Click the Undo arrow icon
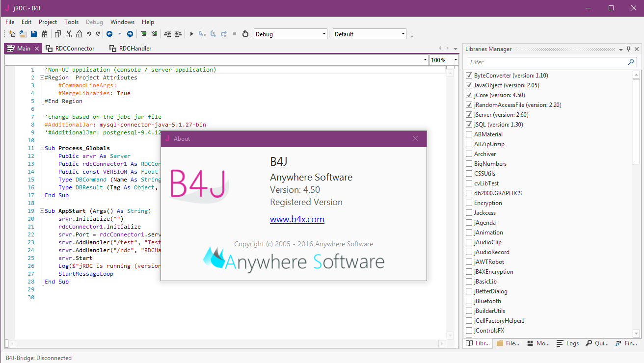The height and width of the screenshot is (363, 644). pyautogui.click(x=89, y=34)
